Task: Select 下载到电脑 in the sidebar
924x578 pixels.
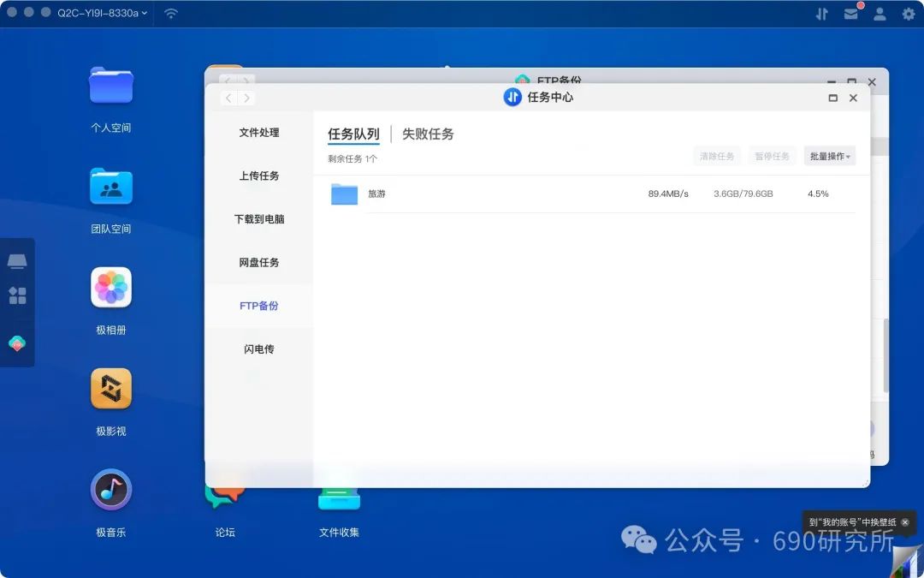Action: [x=258, y=219]
